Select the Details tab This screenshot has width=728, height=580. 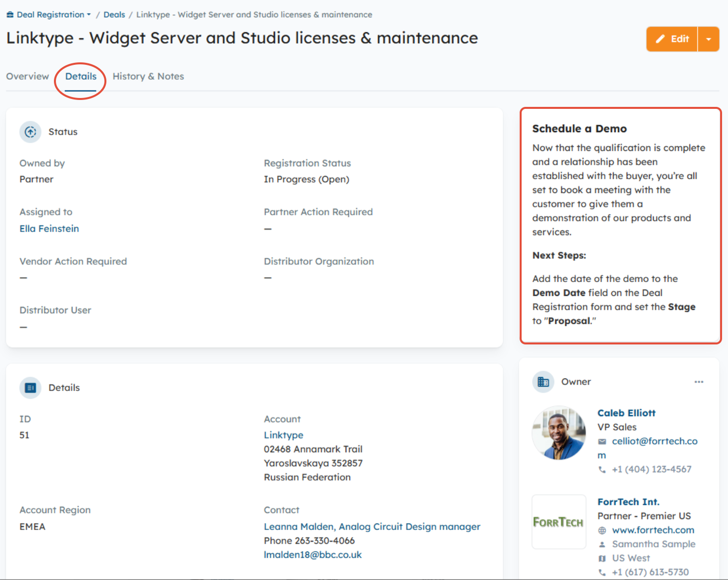[81, 76]
